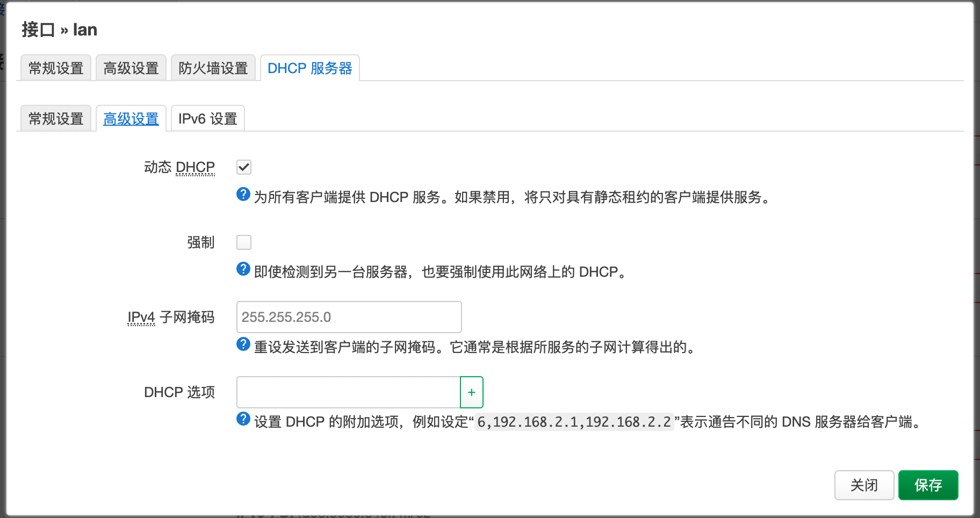Click the help icon under DHCP 选项 field
Viewport: 980px width, 518px height.
point(243,419)
